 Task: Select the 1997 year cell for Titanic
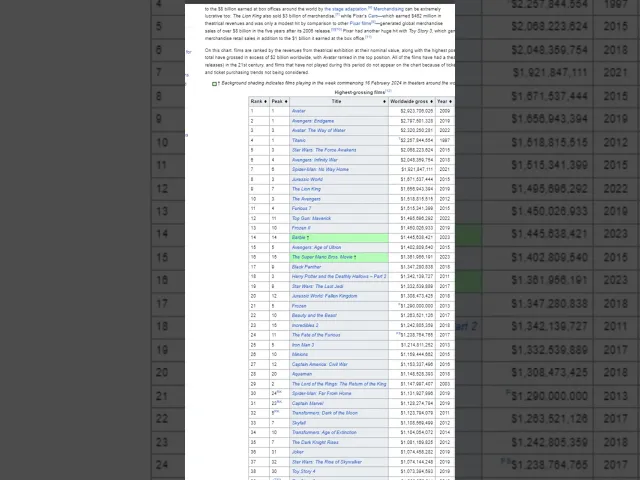444,140
